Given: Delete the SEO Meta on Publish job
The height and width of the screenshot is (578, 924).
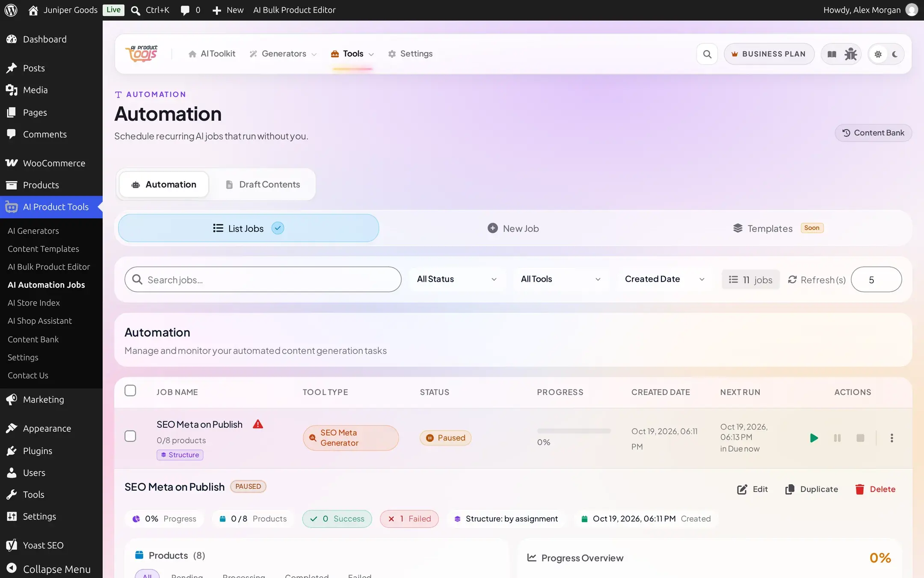Looking at the screenshot, I should (x=875, y=489).
